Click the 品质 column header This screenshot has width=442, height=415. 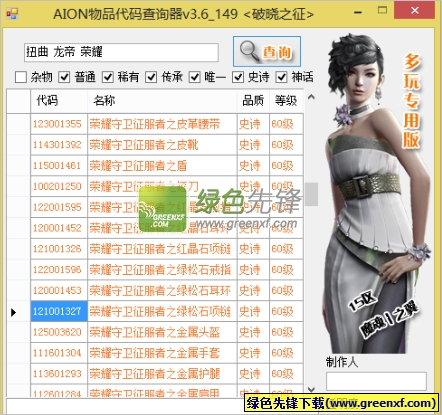[x=253, y=101]
